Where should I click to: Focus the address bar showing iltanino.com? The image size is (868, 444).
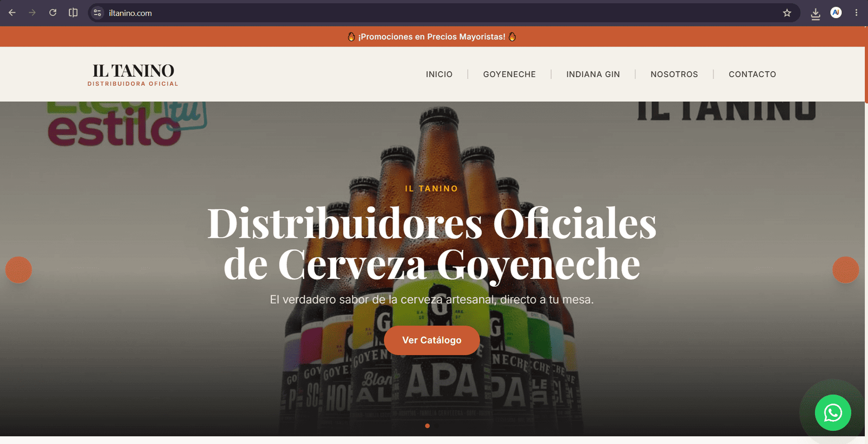(x=444, y=12)
